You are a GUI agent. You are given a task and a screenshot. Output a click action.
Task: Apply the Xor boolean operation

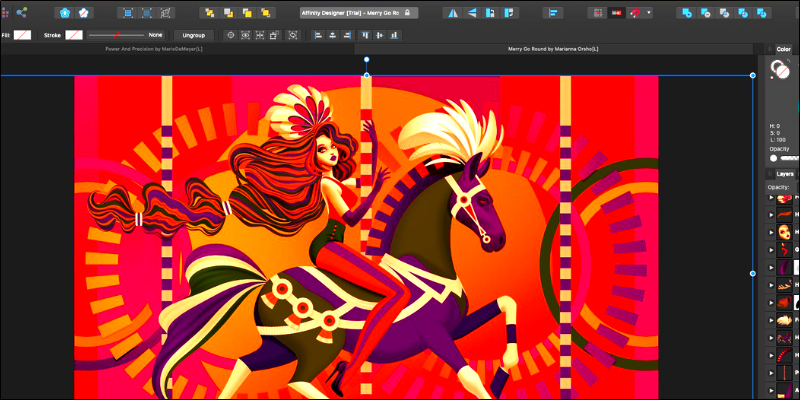(x=742, y=13)
